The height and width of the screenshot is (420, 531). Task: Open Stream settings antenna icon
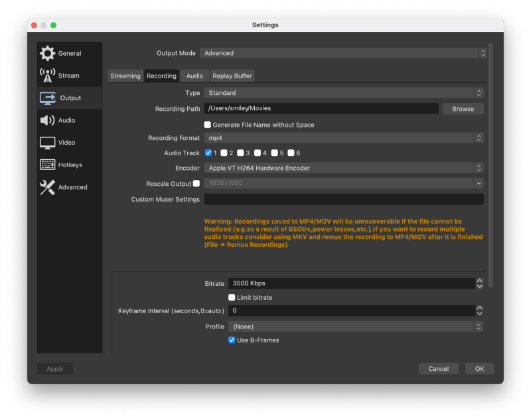pyautogui.click(x=47, y=76)
